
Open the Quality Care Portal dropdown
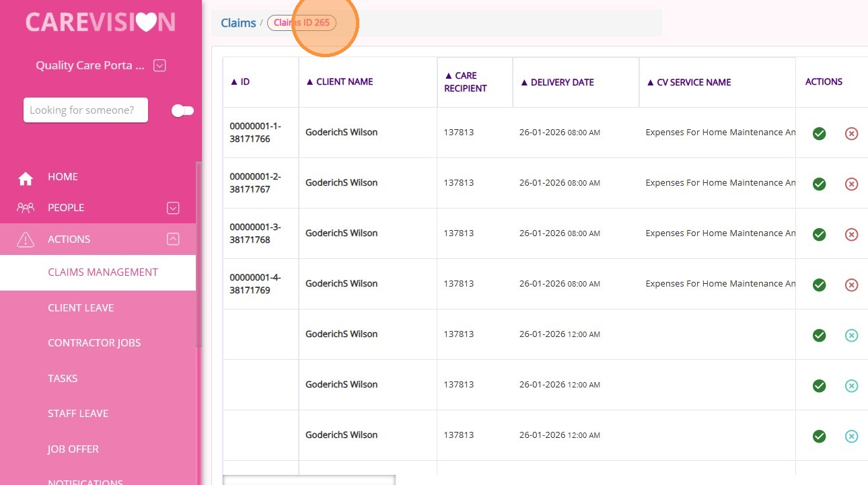159,65
